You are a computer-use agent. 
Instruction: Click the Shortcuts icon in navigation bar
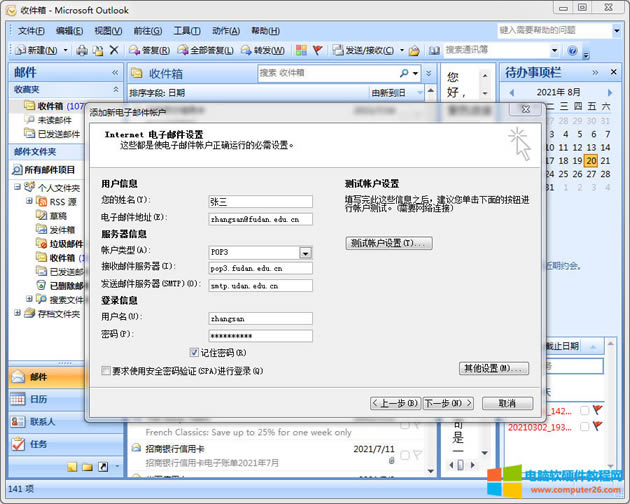coord(103,467)
